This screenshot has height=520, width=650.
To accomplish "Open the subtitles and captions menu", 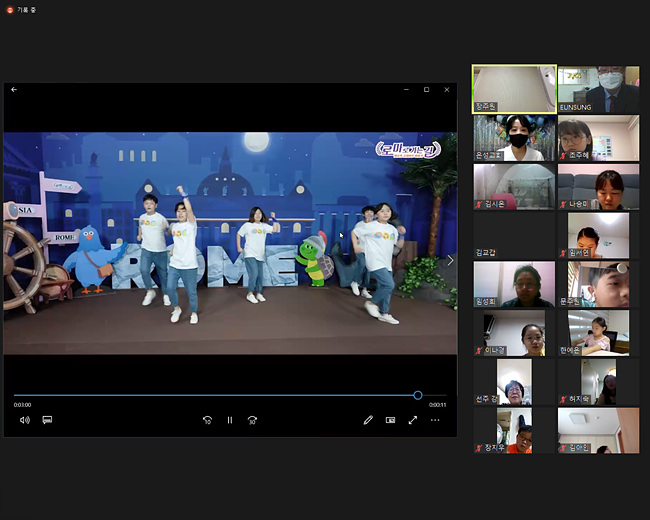I will click(47, 420).
